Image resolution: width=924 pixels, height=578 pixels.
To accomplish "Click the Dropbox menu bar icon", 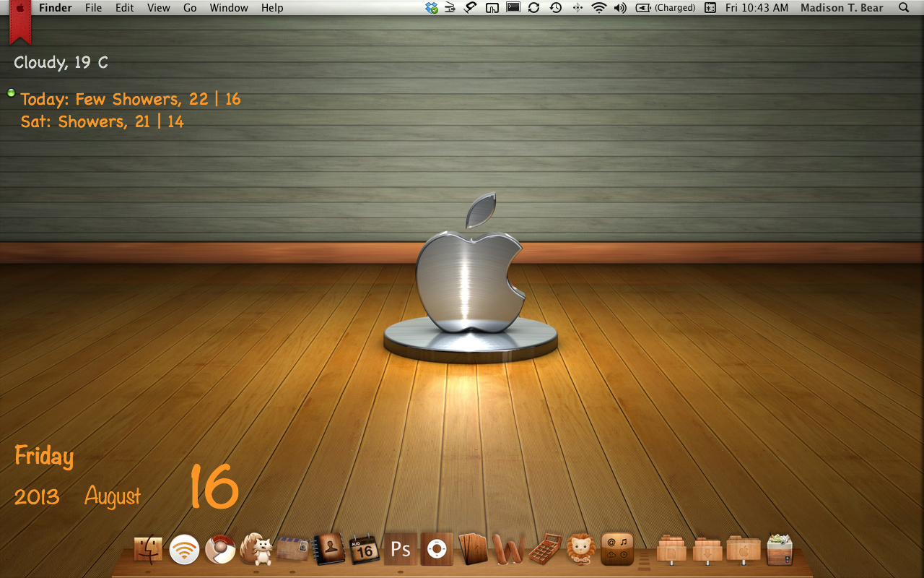I will click(432, 8).
